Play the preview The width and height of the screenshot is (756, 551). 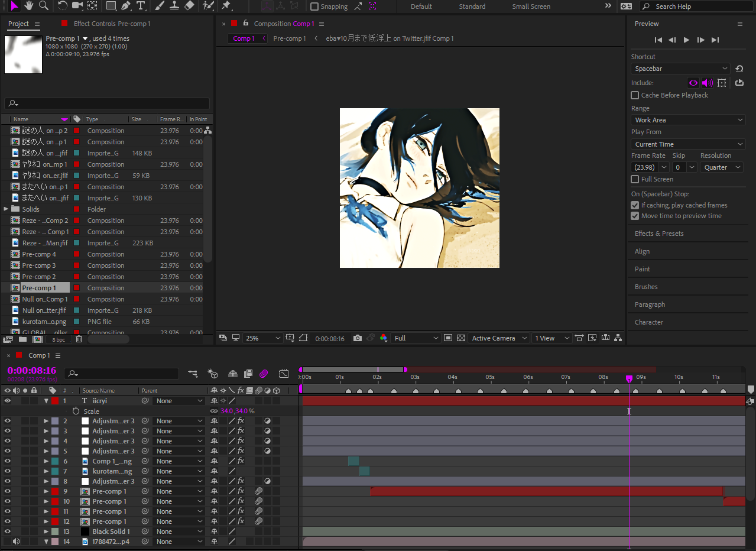coord(686,40)
